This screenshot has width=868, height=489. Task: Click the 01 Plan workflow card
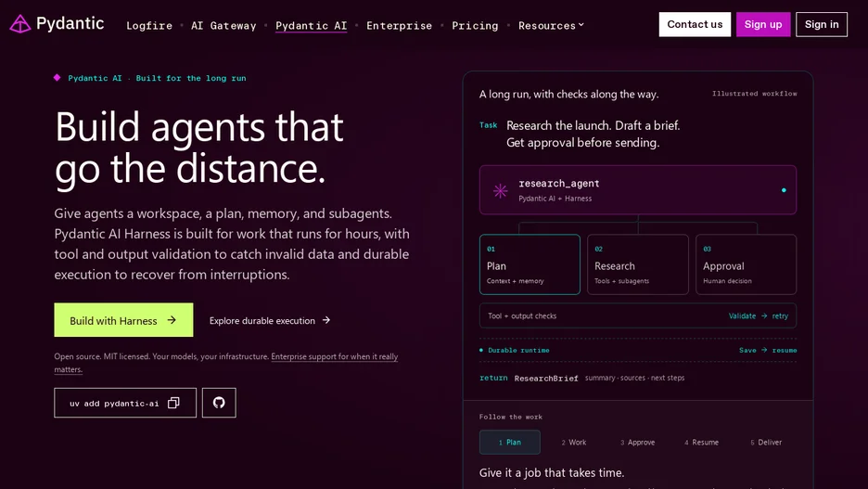tap(530, 264)
